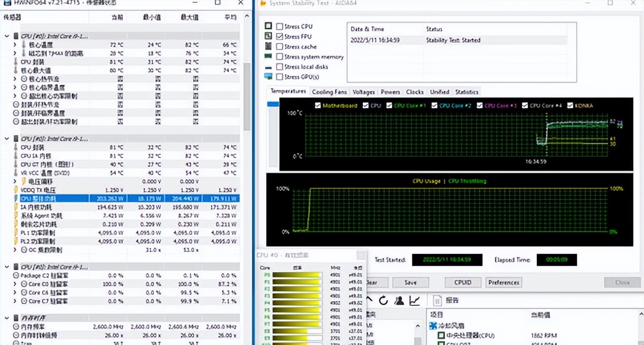Click the thermometer icon of VR VCC row

pyautogui.click(x=16, y=173)
